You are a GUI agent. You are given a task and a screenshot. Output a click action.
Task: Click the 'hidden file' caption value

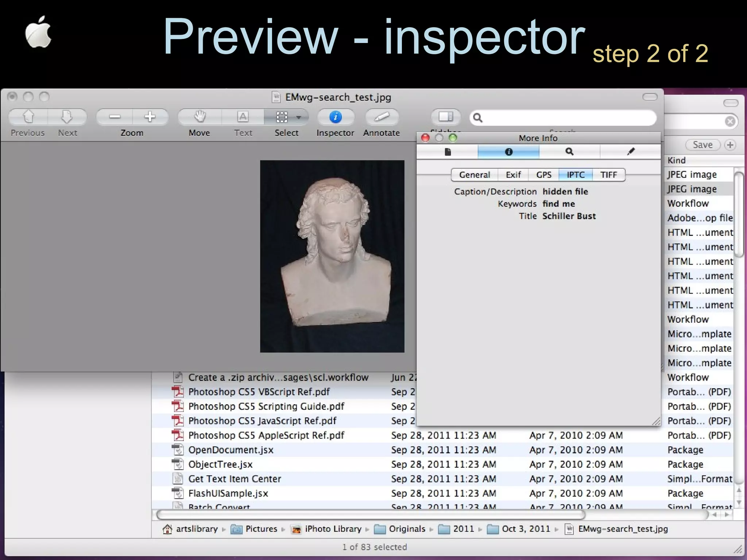click(x=565, y=192)
